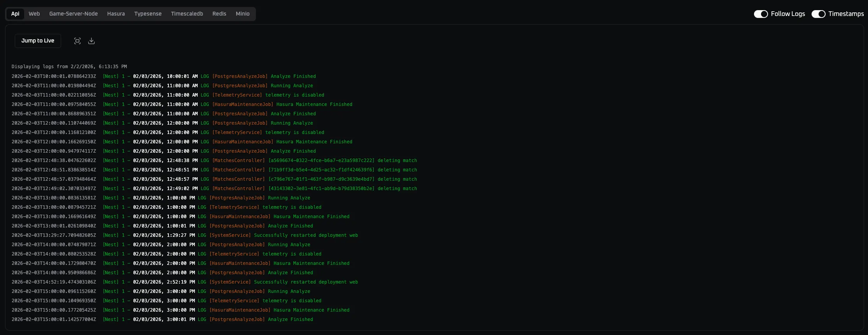Viewport: 868px width, 335px height.
Task: Select the Timescaledb tab
Action: pos(187,14)
